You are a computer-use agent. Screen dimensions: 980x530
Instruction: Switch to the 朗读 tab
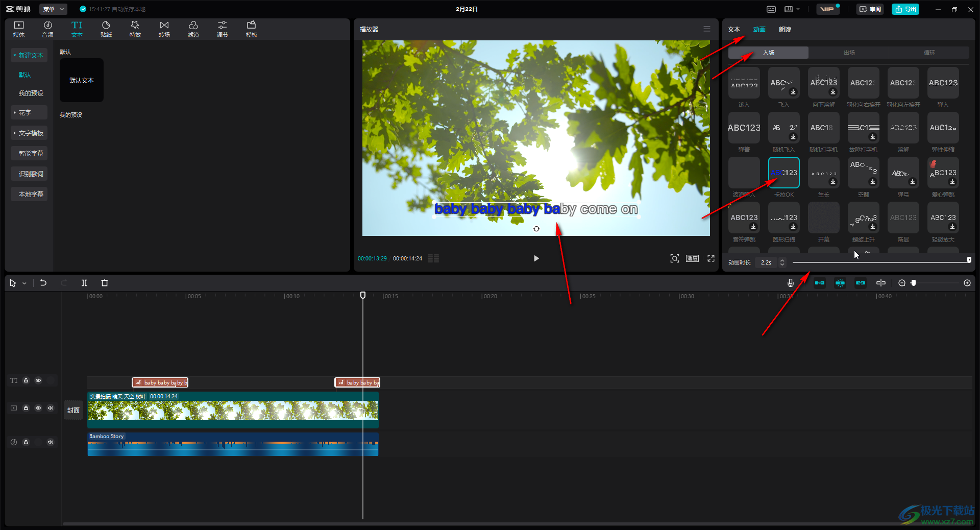click(x=785, y=30)
